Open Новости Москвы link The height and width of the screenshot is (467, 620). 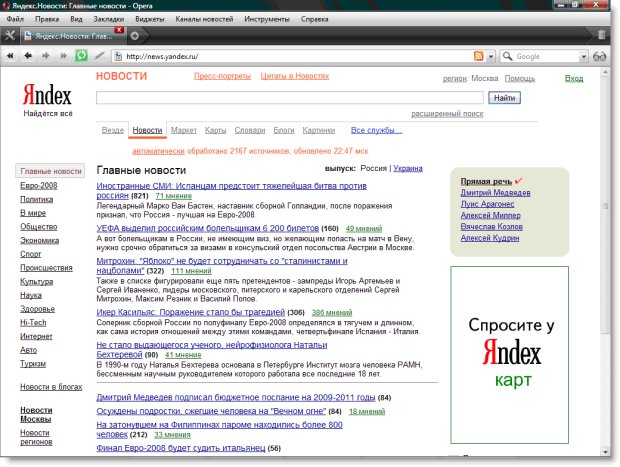pos(36,414)
